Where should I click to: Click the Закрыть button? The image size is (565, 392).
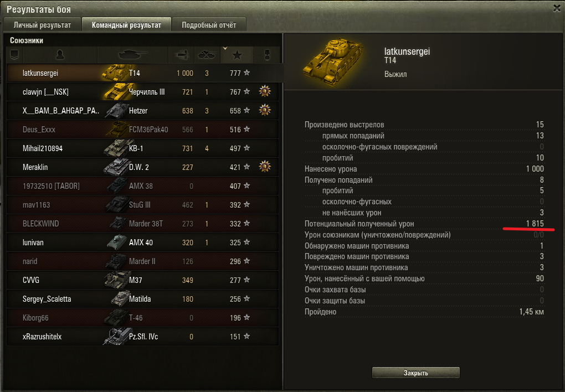pyautogui.click(x=416, y=373)
